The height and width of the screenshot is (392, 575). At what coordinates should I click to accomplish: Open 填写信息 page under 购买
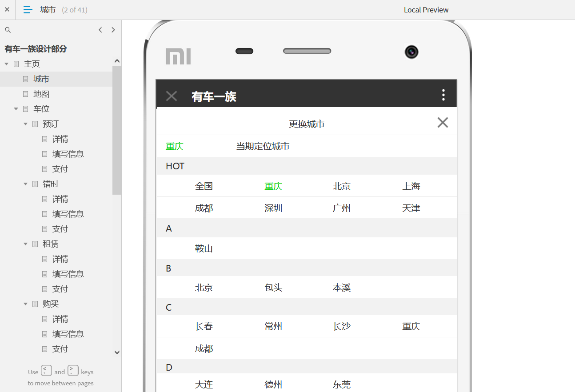68,334
